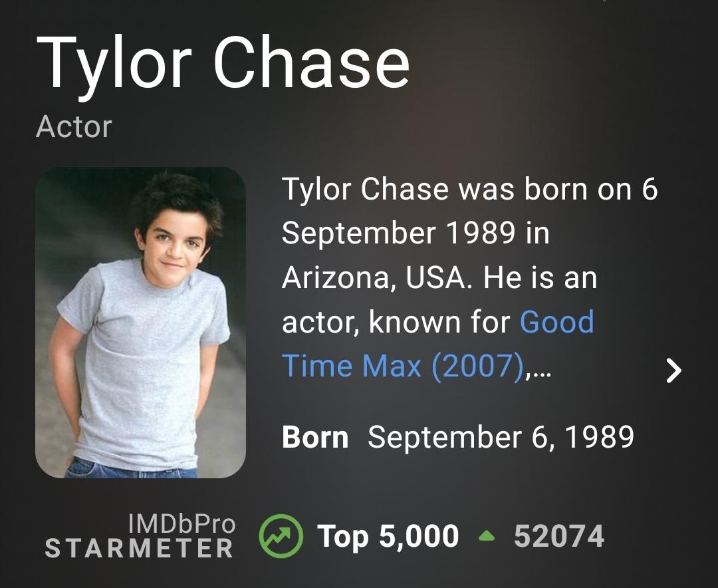Click the STARMETER label

pyautogui.click(x=139, y=549)
